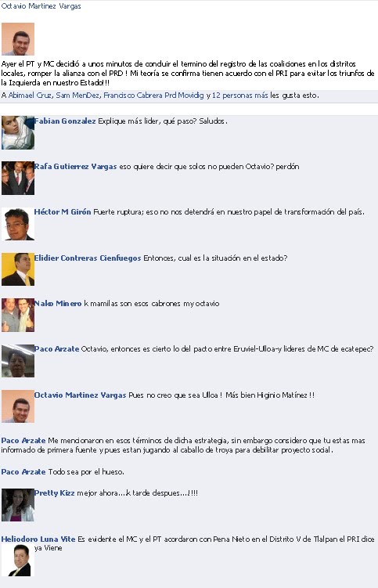Click the Pretty Kizz name link
The height and width of the screenshot is (588, 378).
pos(54,493)
